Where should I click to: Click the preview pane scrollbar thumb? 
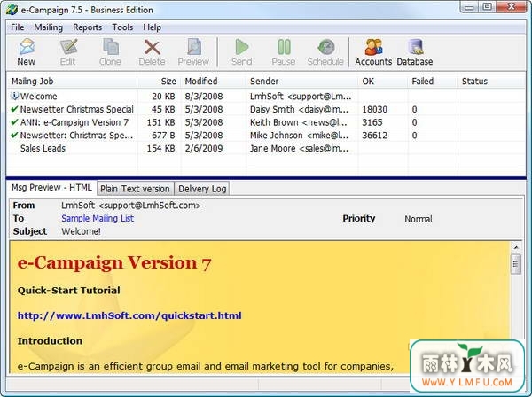click(516, 264)
